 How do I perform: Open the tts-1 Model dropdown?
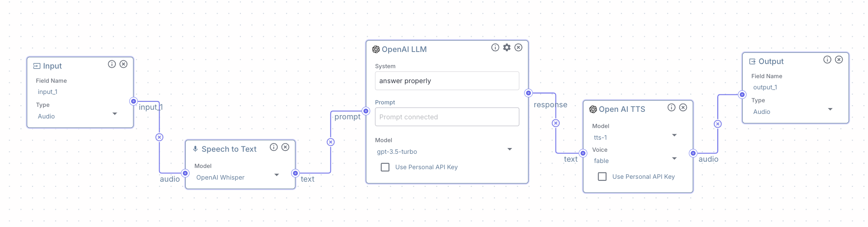[x=636, y=138]
